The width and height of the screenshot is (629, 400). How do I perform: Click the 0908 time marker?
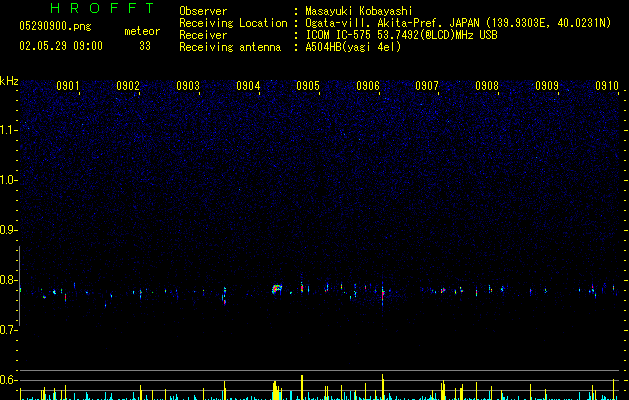(487, 86)
